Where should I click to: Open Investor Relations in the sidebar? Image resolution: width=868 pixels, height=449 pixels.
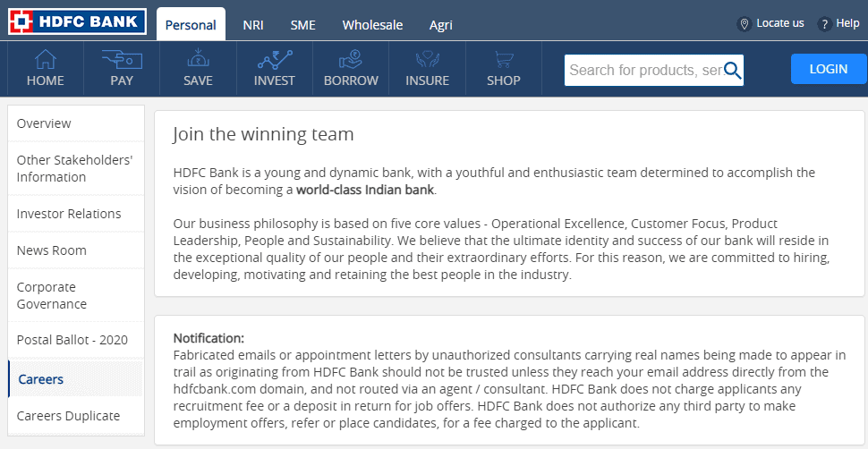click(x=76, y=214)
